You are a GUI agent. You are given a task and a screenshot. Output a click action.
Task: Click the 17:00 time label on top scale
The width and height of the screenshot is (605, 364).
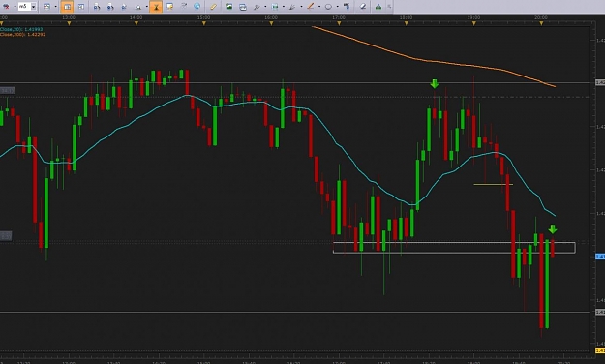tap(339, 17)
